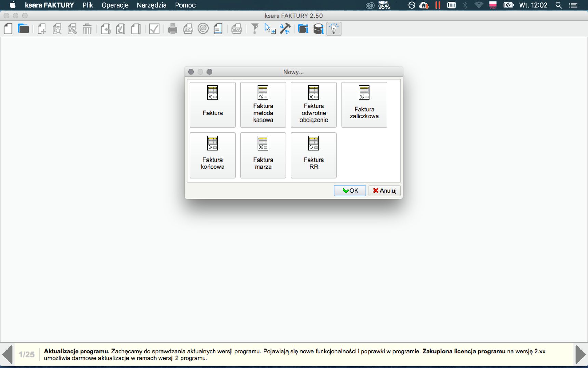The width and height of the screenshot is (588, 368).
Task: Click the 1/25 tip counter
Action: [x=26, y=355]
